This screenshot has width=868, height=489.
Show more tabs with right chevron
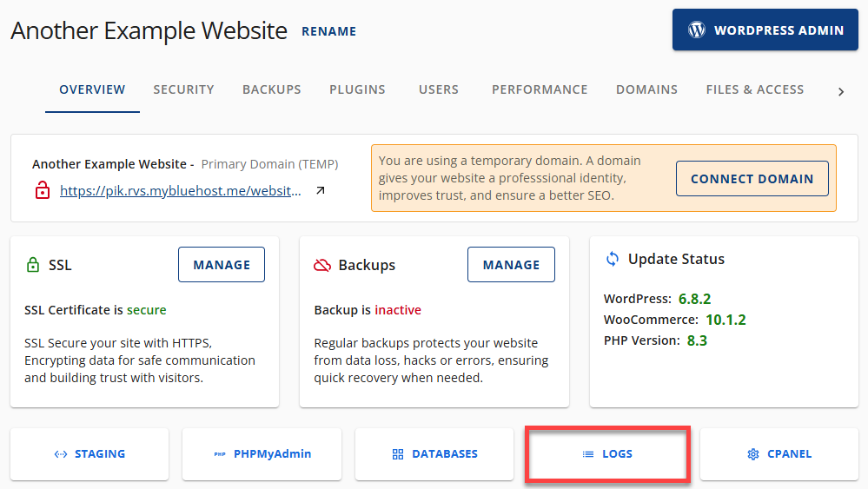(841, 92)
